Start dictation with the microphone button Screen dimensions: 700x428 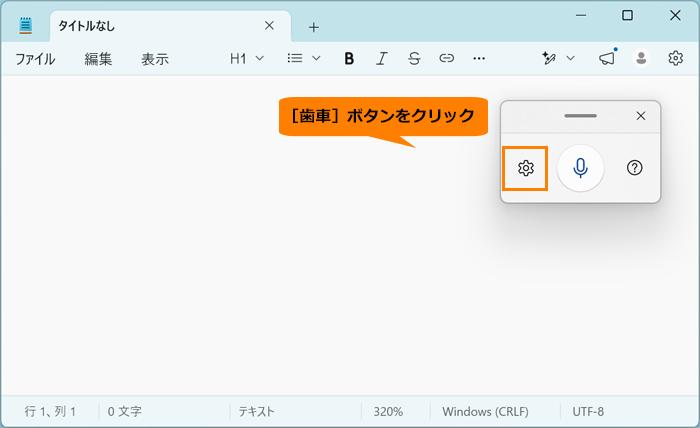[x=580, y=168]
